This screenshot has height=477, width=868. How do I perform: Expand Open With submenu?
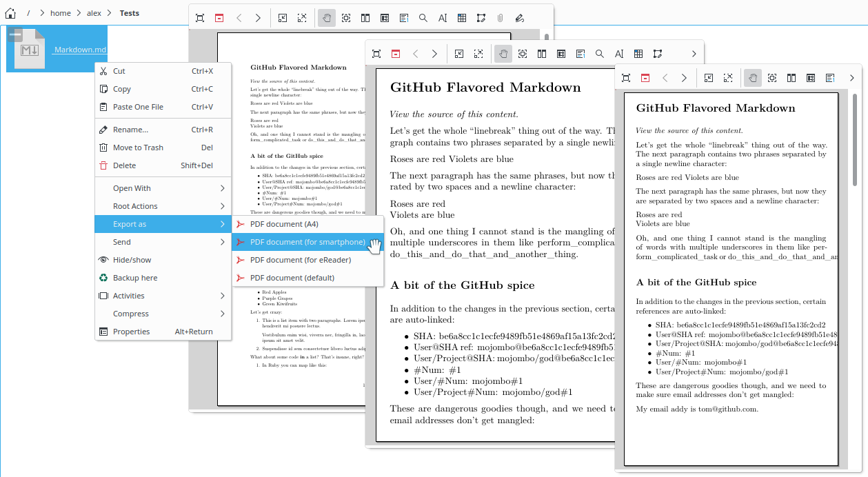(x=163, y=188)
